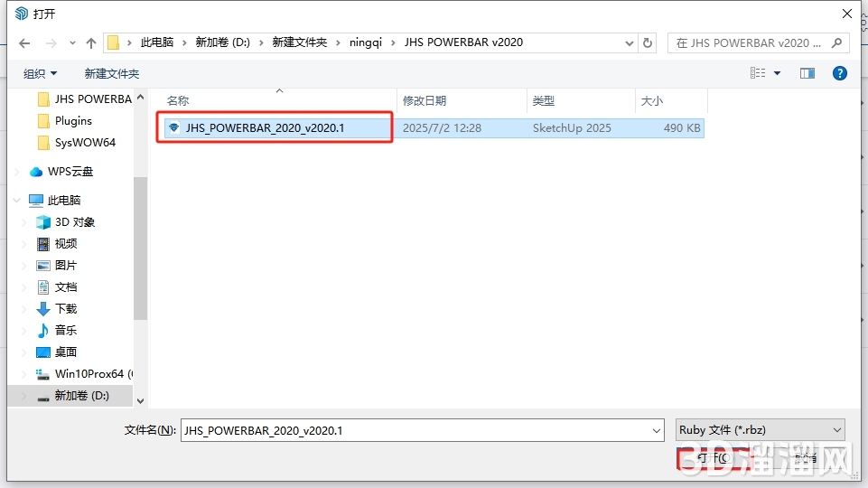Toggle the preview pane icon
The height and width of the screenshot is (488, 868).
tap(807, 73)
